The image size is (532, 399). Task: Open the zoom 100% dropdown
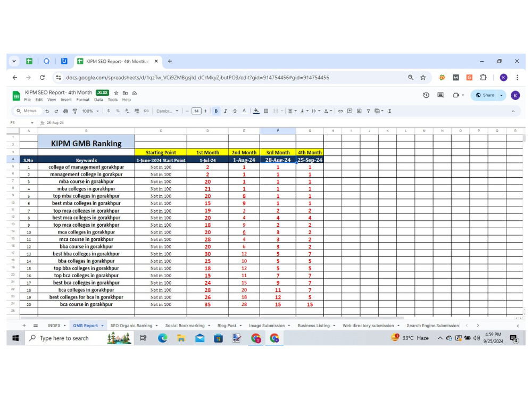pyautogui.click(x=90, y=111)
